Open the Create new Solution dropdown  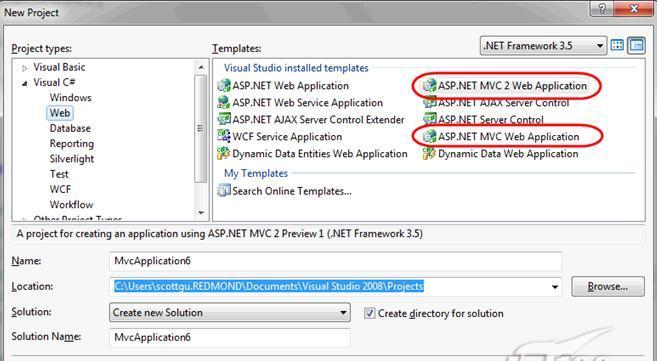[230, 312]
